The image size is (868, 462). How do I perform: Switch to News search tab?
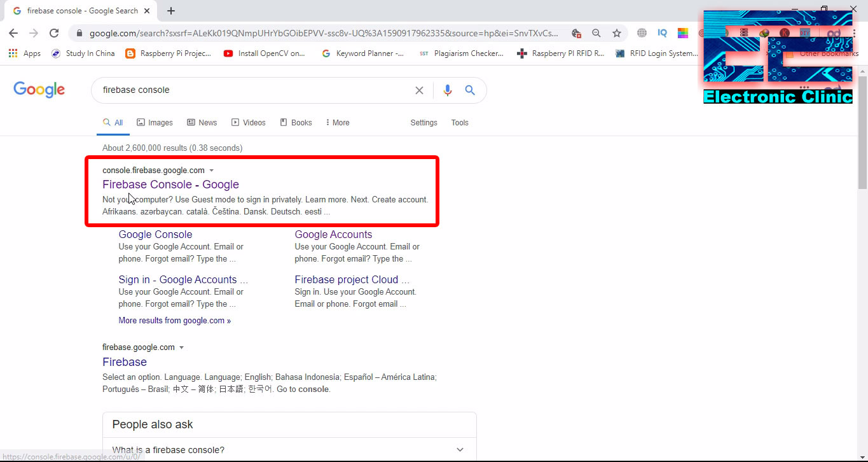pos(202,122)
